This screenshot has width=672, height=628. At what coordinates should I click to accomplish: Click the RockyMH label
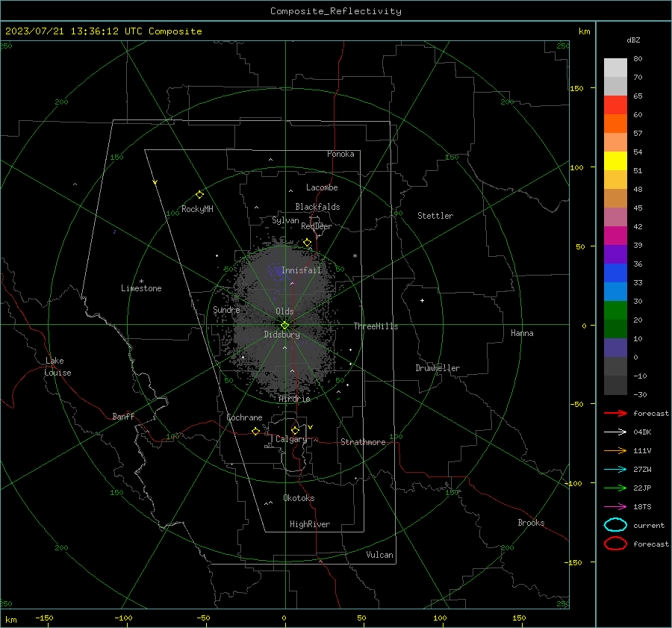(197, 209)
